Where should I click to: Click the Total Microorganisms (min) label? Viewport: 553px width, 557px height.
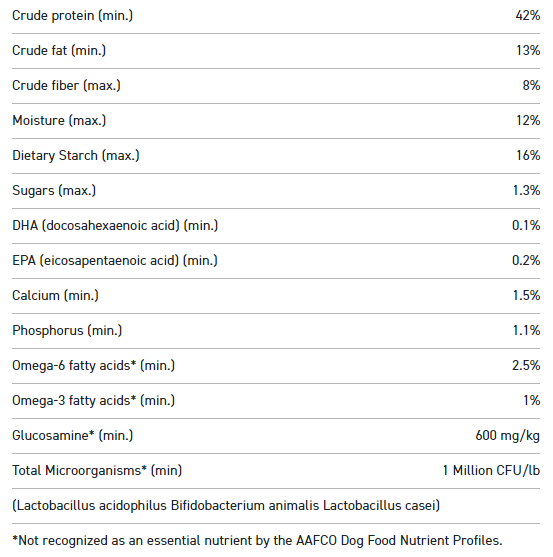pos(97,470)
